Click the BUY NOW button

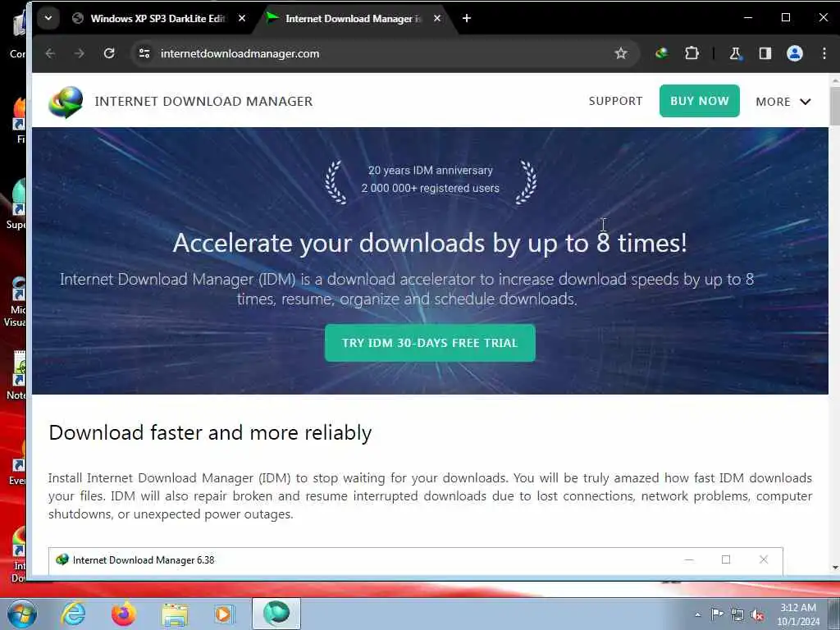(699, 101)
